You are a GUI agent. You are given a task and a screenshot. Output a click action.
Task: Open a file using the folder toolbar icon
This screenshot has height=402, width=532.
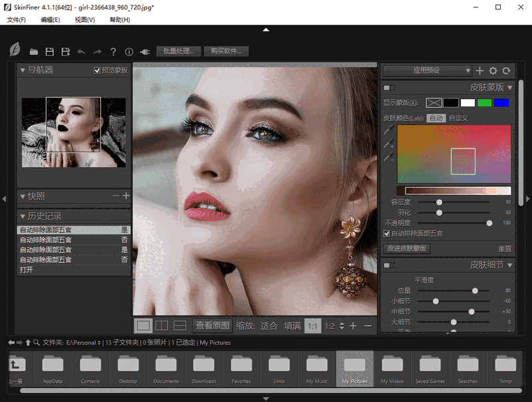pos(33,52)
